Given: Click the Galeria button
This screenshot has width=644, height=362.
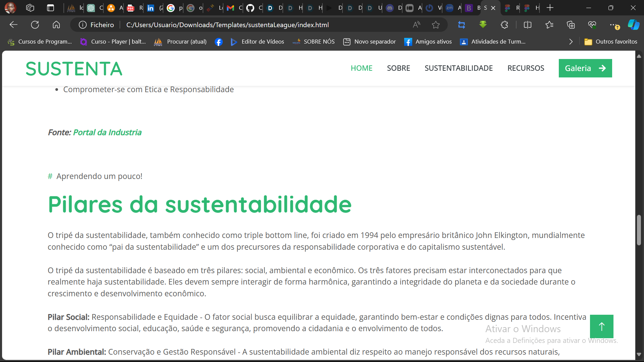Looking at the screenshot, I should point(585,68).
